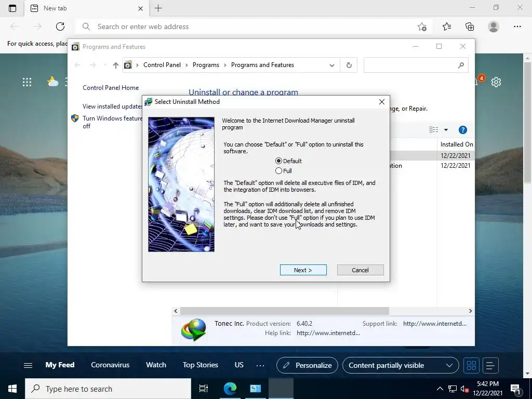Switch feed to grid layout

tap(471, 365)
